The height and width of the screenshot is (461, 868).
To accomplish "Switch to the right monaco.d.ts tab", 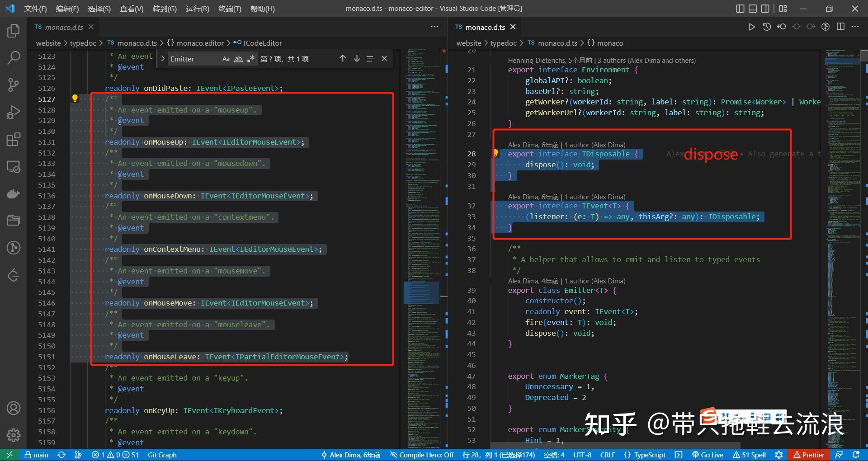I will (x=485, y=27).
